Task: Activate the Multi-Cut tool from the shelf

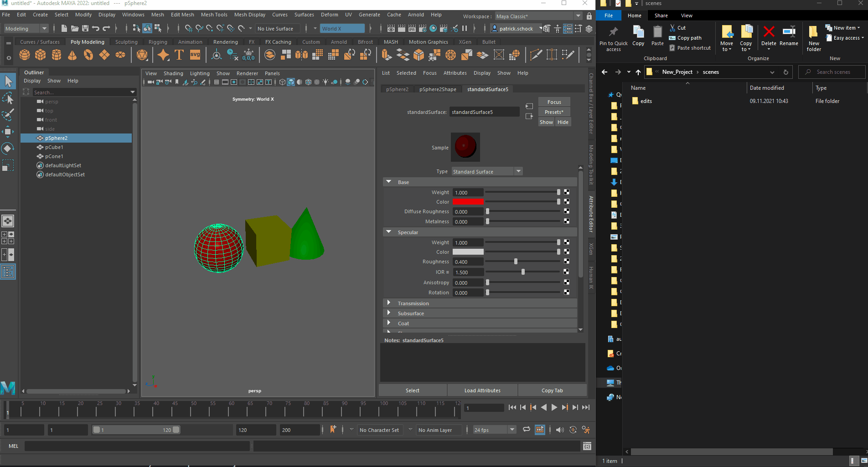Action: pyautogui.click(x=536, y=55)
